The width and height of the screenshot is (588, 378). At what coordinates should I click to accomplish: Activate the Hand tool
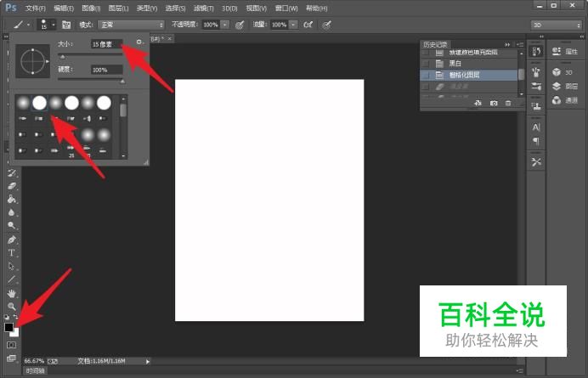pos(12,293)
